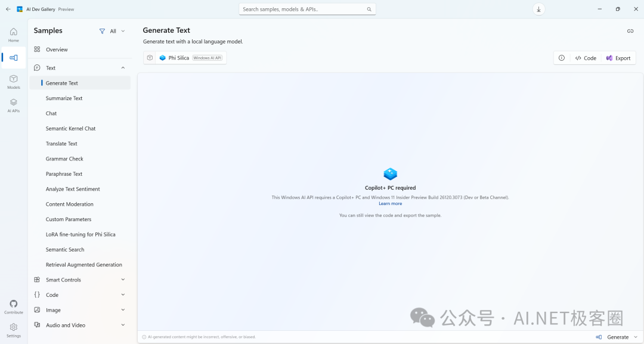Open the Translate Text sample
This screenshot has width=644, height=344.
[x=80, y=144]
